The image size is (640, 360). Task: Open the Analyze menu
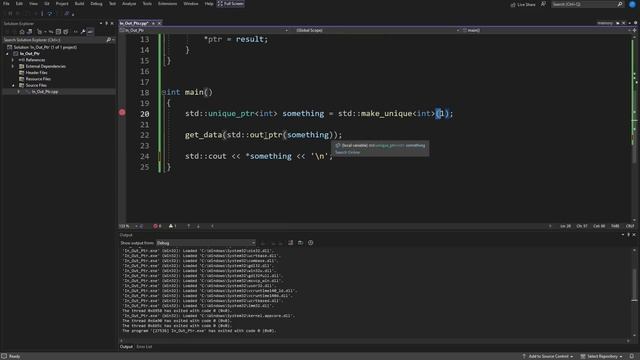click(129, 4)
